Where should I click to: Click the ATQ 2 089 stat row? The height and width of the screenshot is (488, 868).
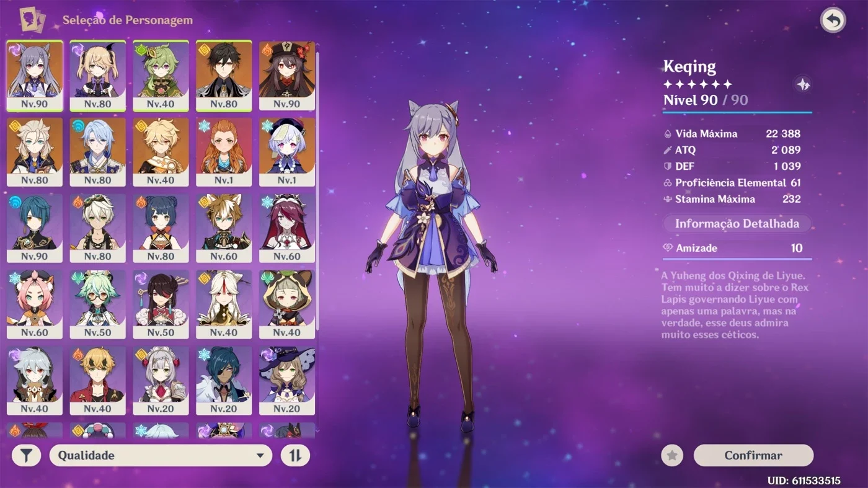click(x=732, y=150)
